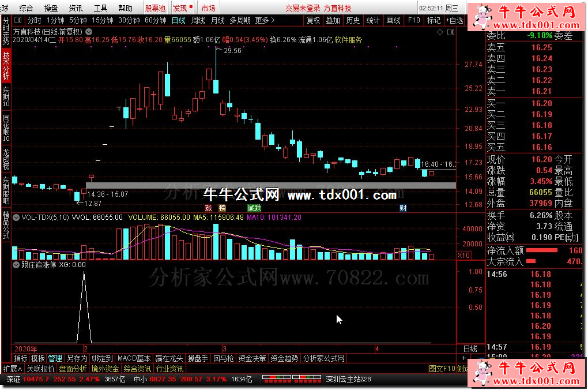588x390 pixels.
Task: Click the 模板 template tab
Action: [37, 358]
